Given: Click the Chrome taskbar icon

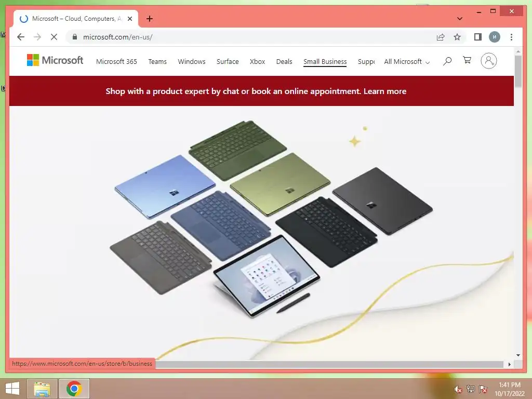Looking at the screenshot, I should (74, 389).
